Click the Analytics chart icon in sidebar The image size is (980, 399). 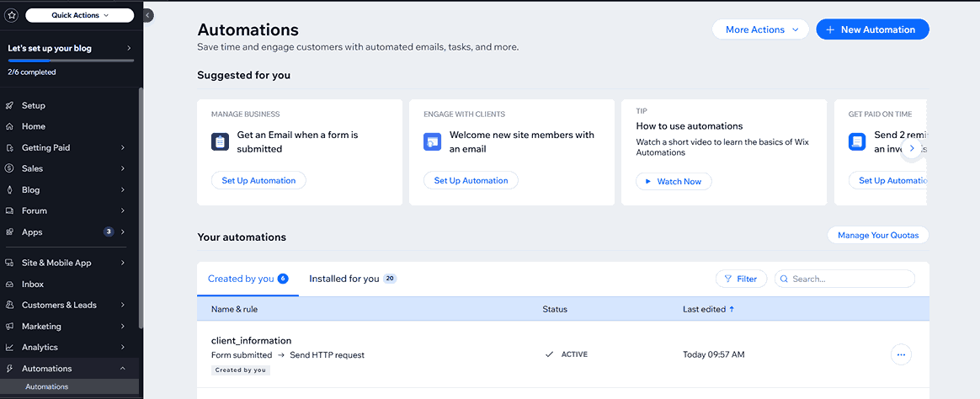tap(9, 348)
